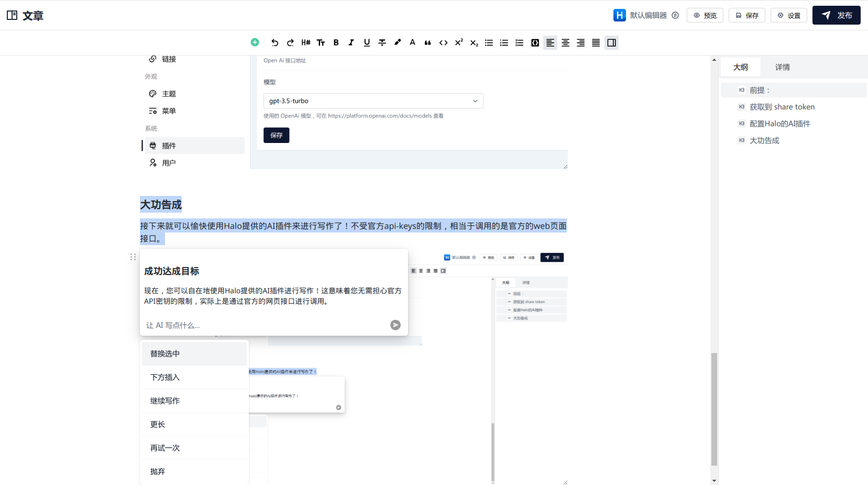Undo the last edit
Image resolution: width=868 pixels, height=485 pixels.
(275, 43)
